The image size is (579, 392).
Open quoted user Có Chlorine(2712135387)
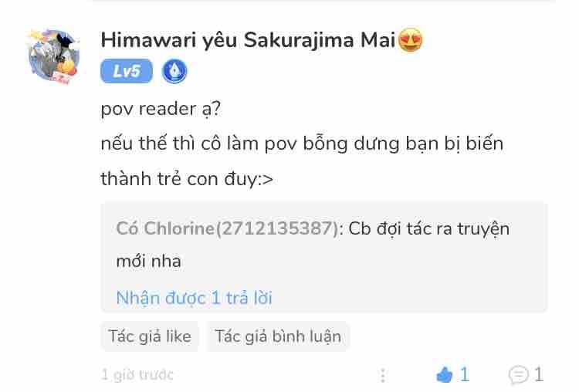(x=227, y=228)
